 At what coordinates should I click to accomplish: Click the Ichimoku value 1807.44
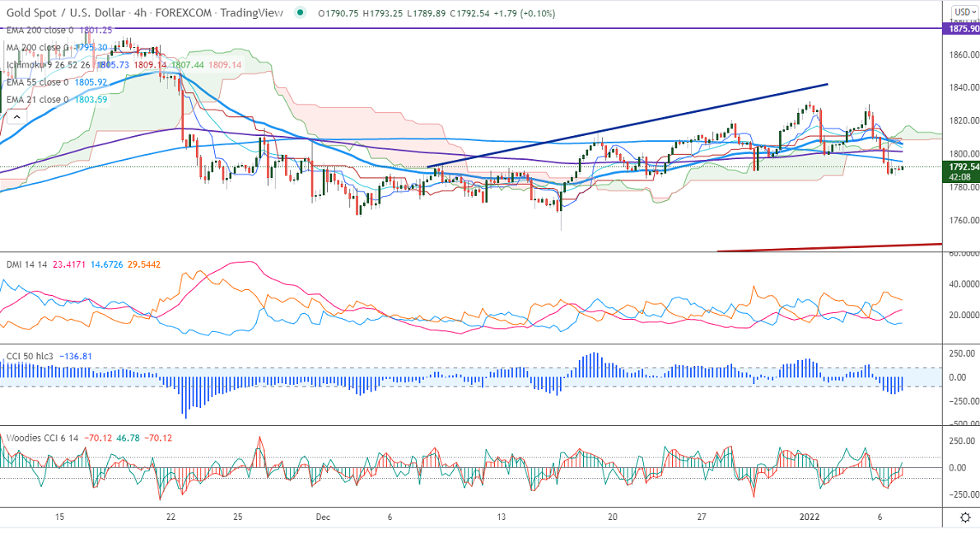[x=188, y=65]
